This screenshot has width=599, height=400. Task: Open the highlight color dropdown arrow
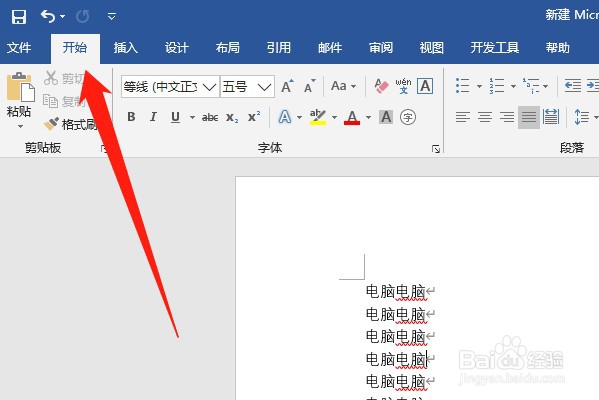coord(334,117)
